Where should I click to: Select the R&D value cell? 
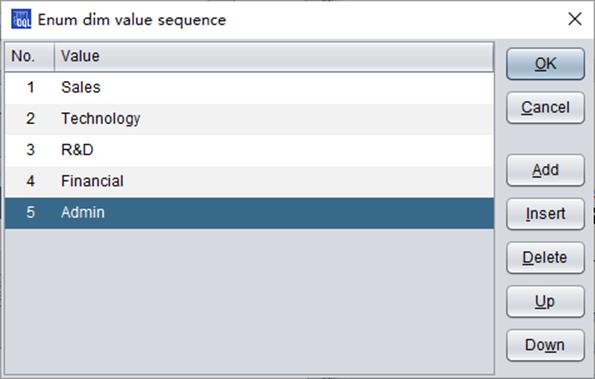pos(274,150)
